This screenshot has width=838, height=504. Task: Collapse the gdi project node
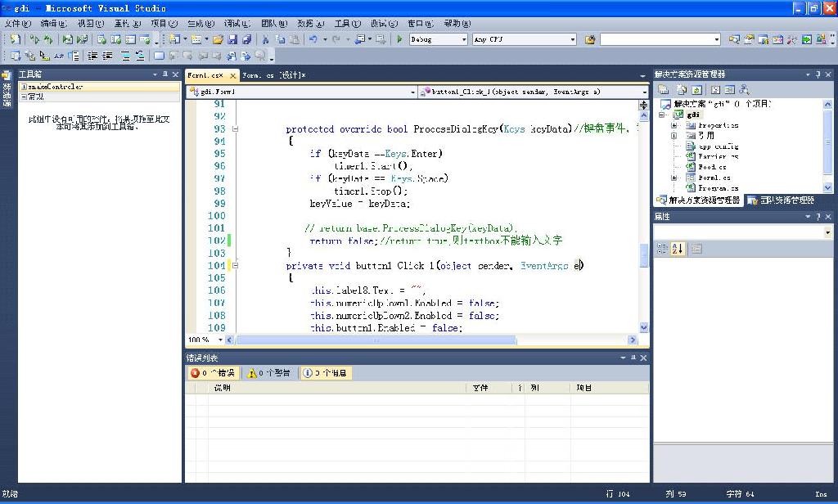point(663,115)
